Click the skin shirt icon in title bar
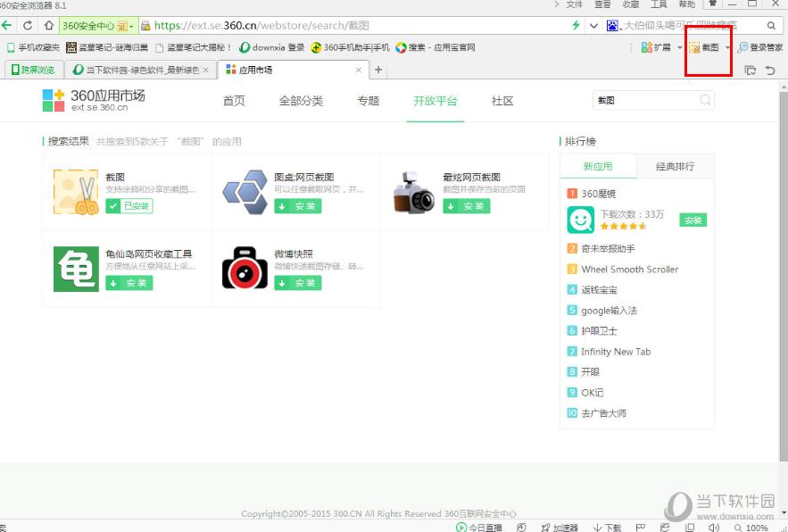 point(713,4)
